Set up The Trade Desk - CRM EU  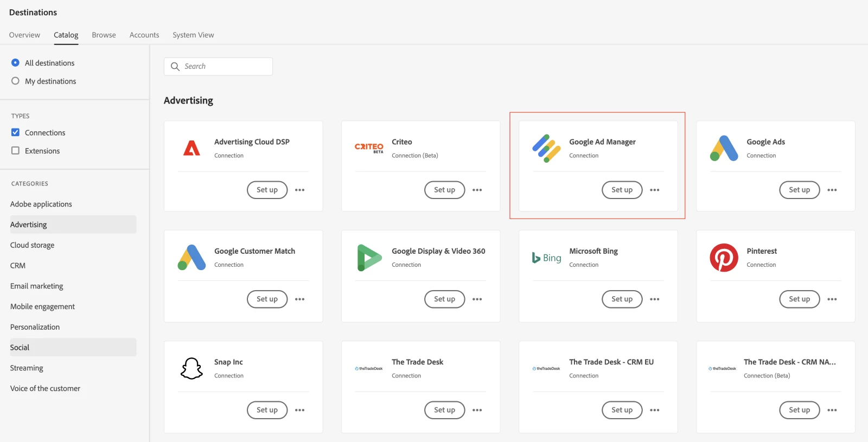(622, 410)
